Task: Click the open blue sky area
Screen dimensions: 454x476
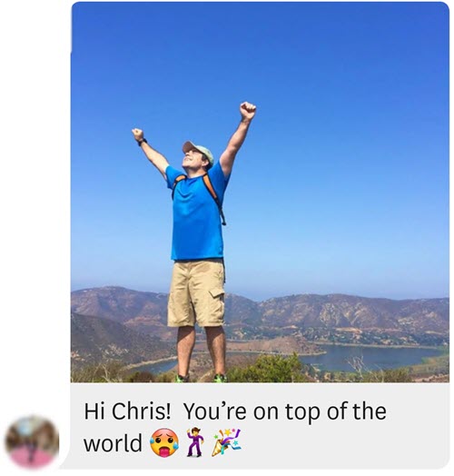Action: click(334, 122)
